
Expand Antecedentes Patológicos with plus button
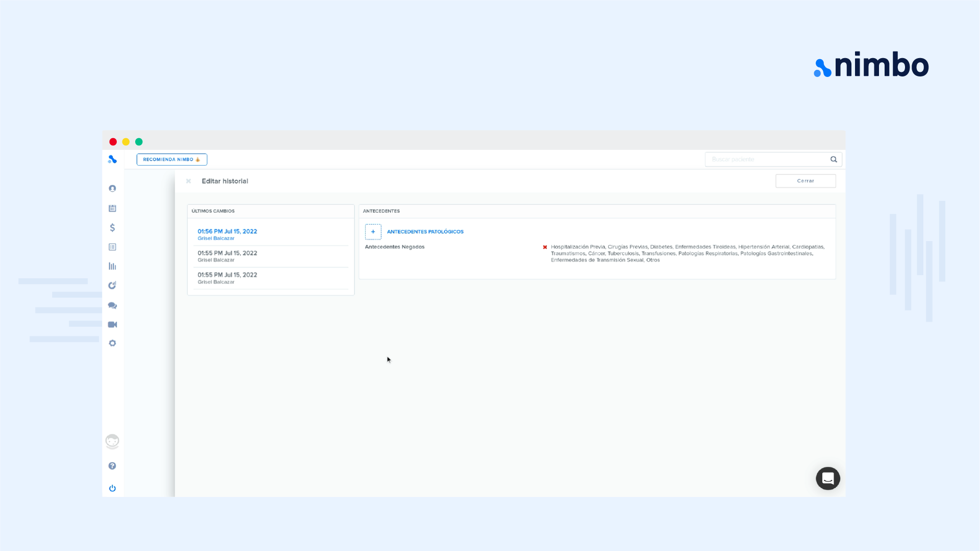(x=373, y=231)
